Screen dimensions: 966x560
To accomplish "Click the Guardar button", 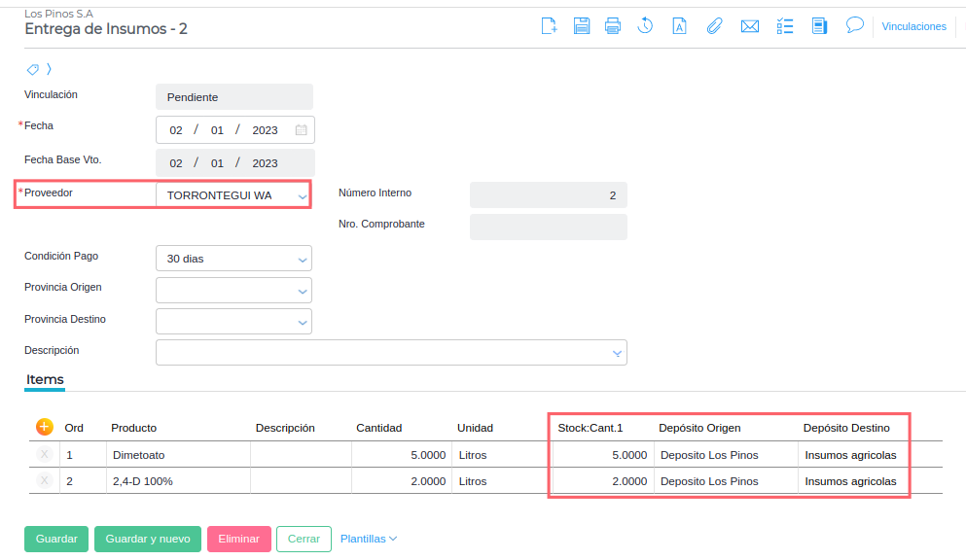I will (56, 539).
